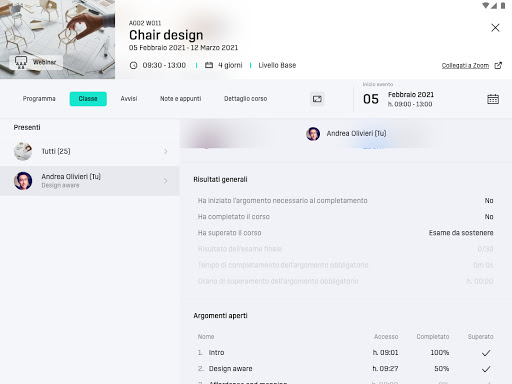
Task: Select the Classe tab
Action: 88,99
